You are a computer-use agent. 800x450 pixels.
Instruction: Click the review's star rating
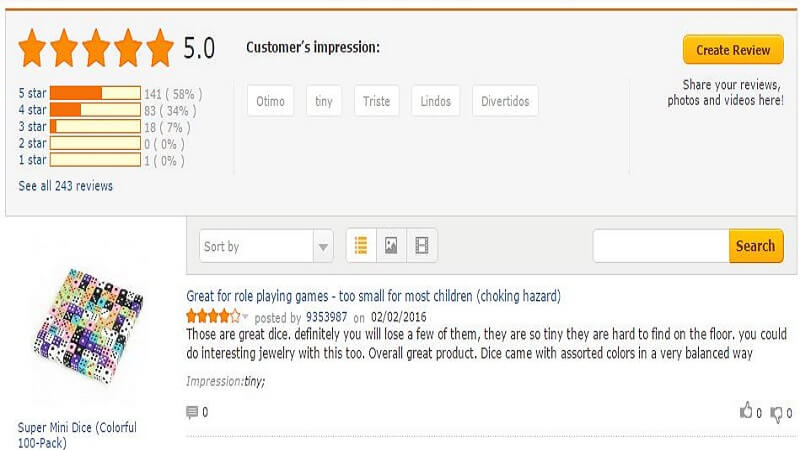214,317
